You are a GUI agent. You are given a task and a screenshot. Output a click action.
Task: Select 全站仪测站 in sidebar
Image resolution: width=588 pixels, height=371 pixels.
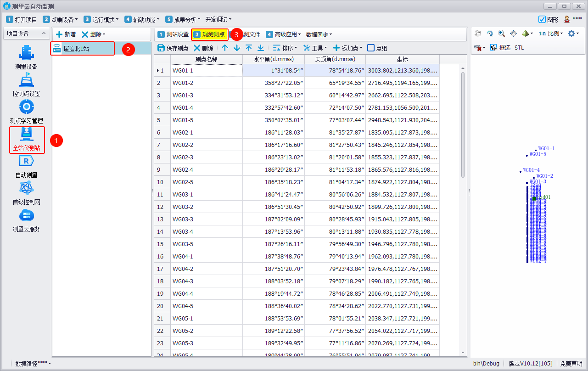27,140
